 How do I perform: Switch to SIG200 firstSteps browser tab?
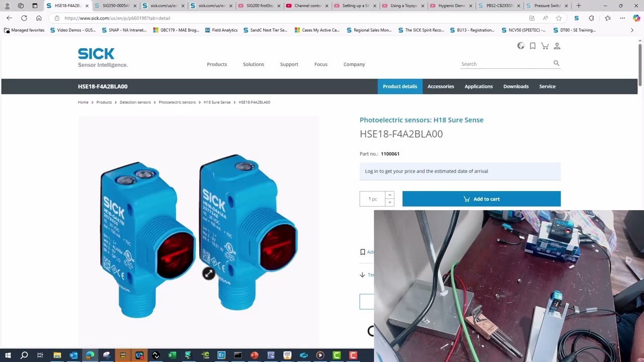260,6
